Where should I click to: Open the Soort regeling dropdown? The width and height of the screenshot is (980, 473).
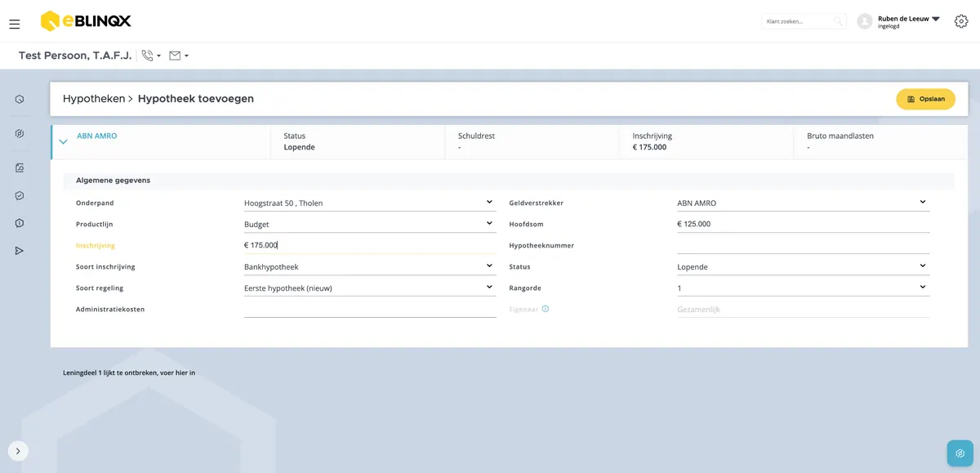coord(370,288)
